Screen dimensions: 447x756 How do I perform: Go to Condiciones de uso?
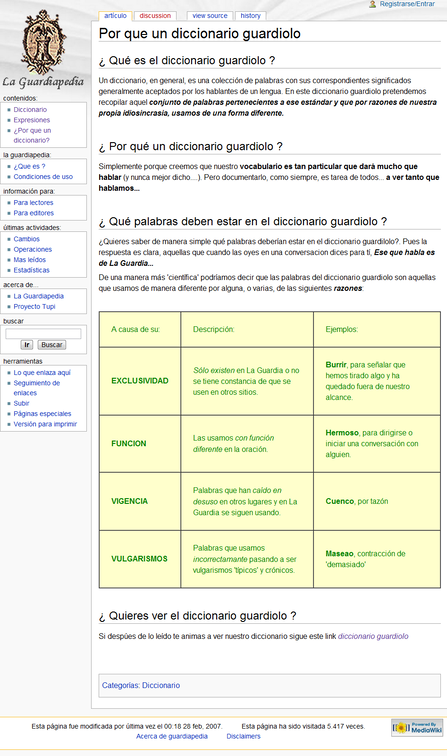(43, 176)
